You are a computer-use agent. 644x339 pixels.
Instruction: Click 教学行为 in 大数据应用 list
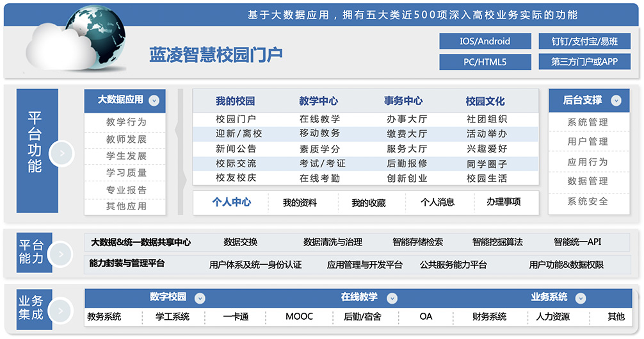tap(126, 122)
